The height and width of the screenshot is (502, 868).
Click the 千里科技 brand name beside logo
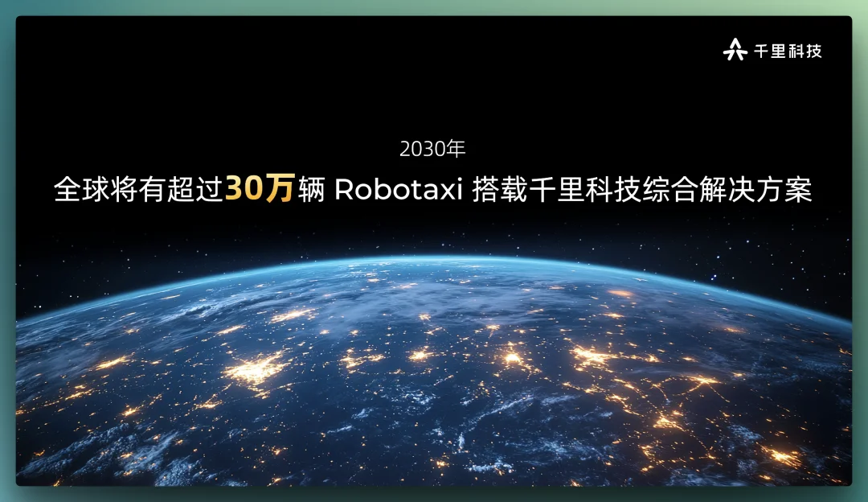point(788,51)
